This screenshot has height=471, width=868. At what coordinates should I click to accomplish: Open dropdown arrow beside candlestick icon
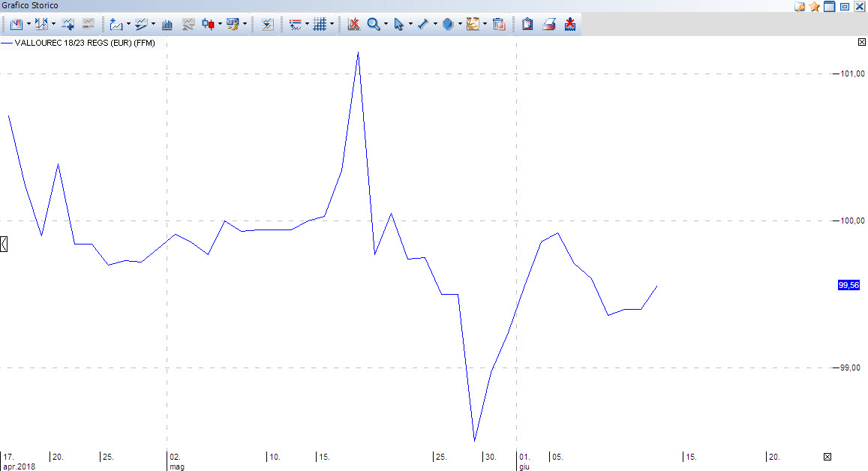click(220, 24)
